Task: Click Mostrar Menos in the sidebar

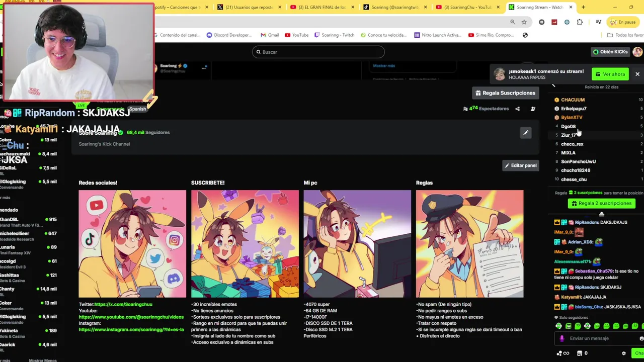Action: [x=43, y=360]
